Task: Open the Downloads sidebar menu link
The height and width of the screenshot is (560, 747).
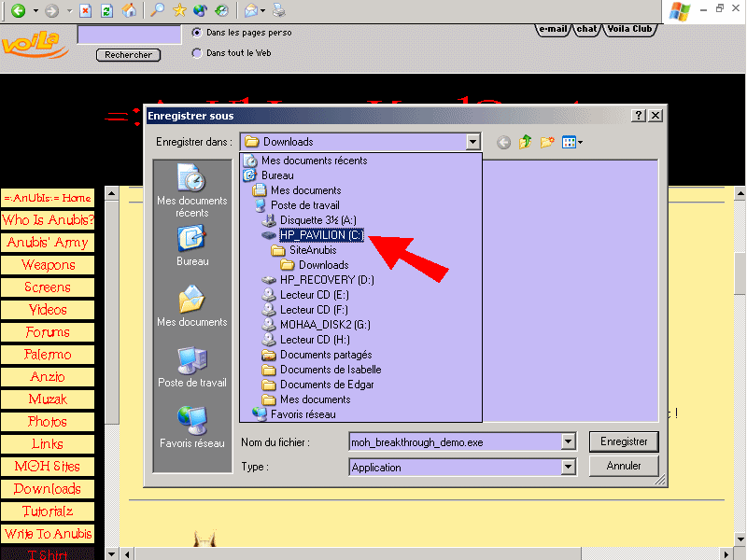Action: [x=48, y=489]
